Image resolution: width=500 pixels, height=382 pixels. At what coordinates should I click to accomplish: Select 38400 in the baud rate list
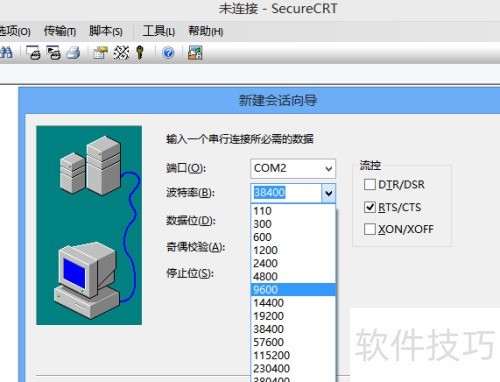point(293,329)
